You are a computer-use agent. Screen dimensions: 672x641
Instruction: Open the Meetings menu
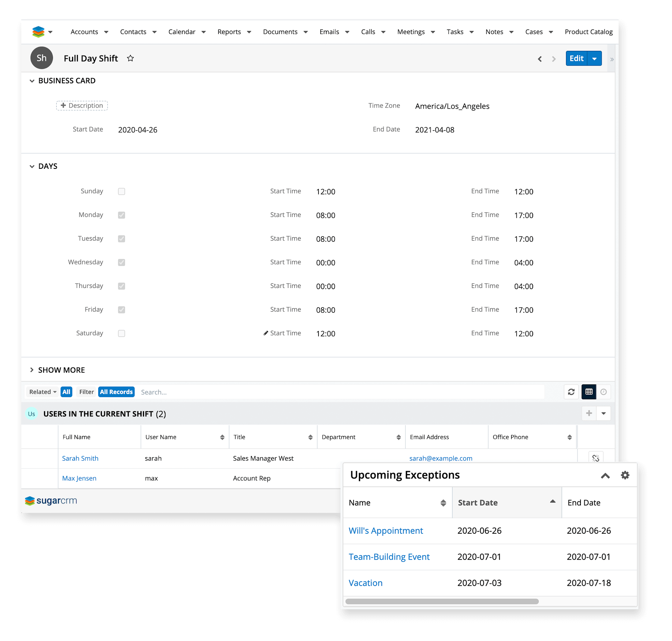click(411, 32)
